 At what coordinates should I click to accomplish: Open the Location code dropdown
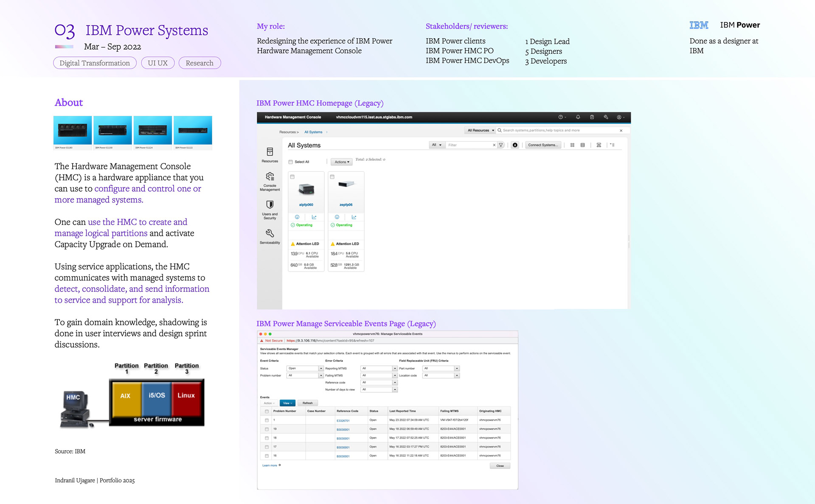point(441,375)
